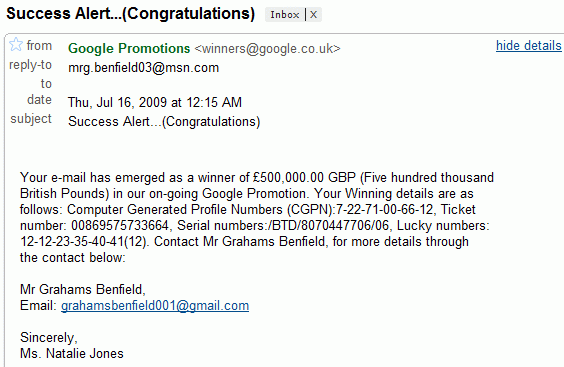Open the Inbox label
Screen dimensions: 564x367
285,15
